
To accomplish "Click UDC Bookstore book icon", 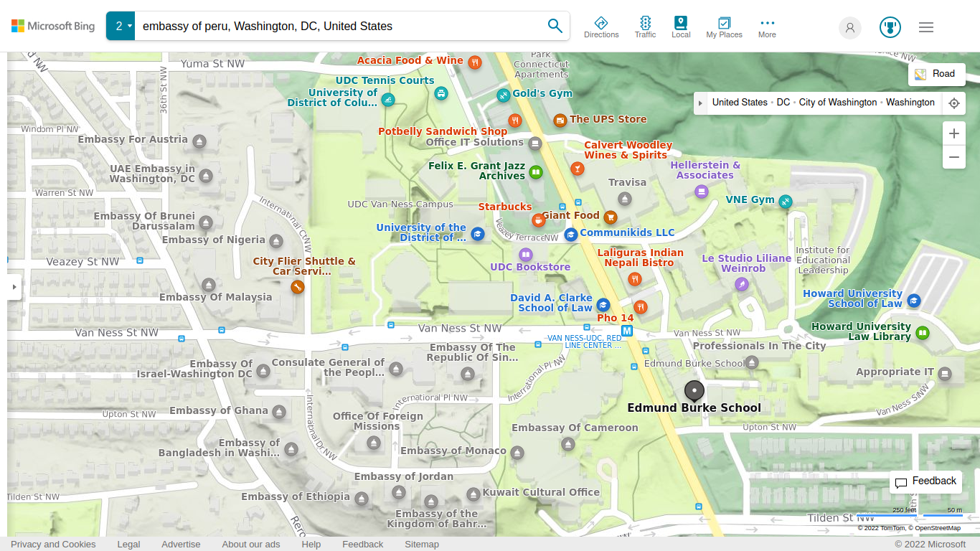I will click(x=526, y=255).
